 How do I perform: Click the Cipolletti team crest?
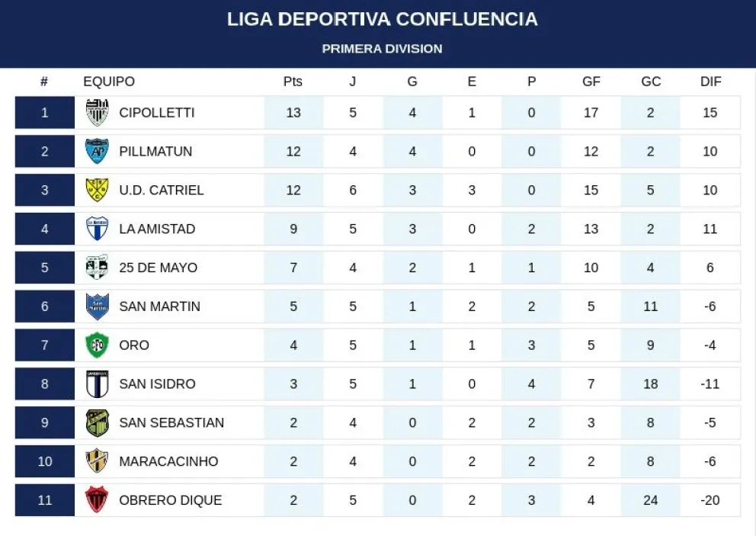[x=97, y=113]
